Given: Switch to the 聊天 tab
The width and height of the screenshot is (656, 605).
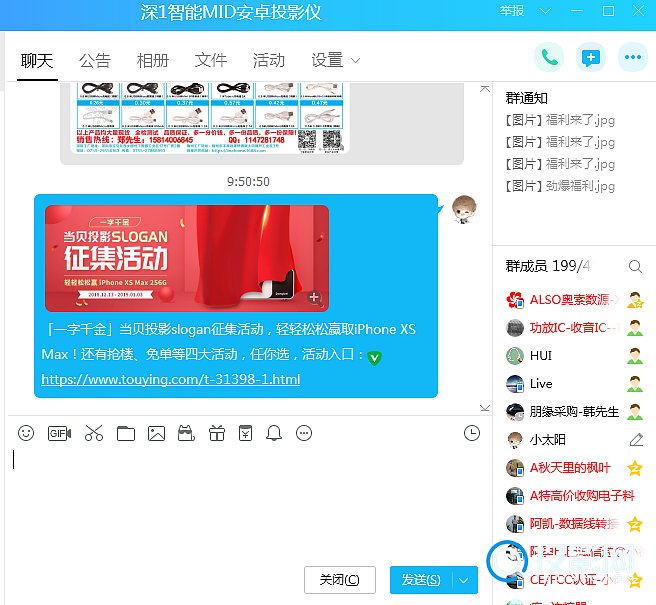Looking at the screenshot, I should [37, 61].
